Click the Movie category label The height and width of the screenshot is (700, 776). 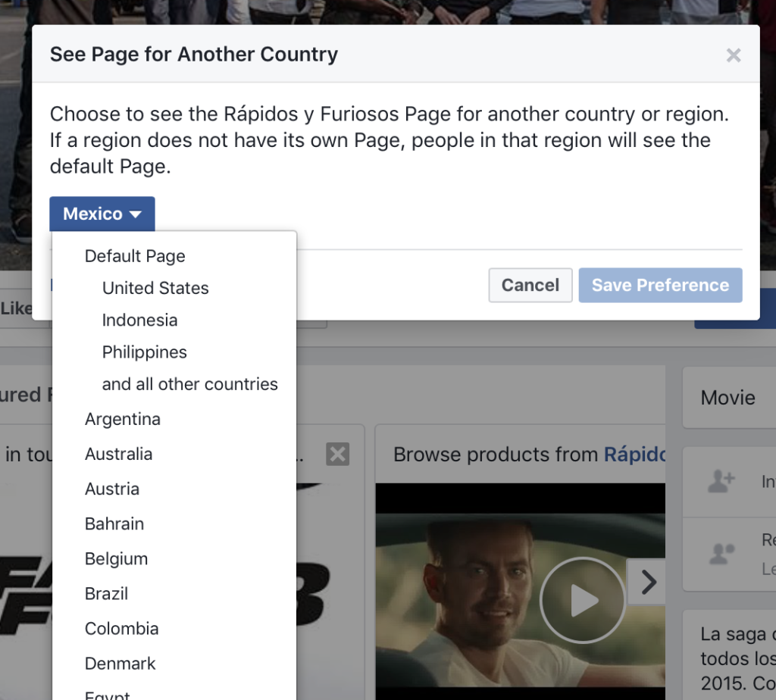tap(728, 398)
